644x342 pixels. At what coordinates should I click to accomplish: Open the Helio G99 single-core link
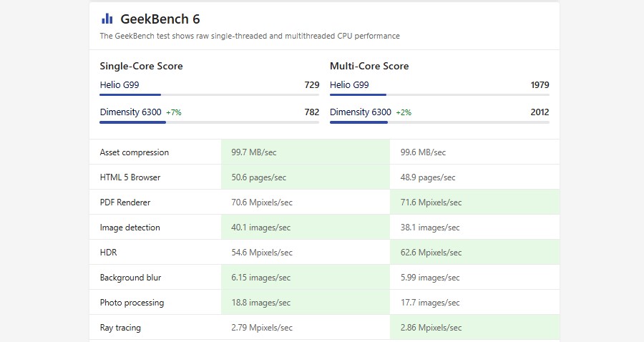119,85
